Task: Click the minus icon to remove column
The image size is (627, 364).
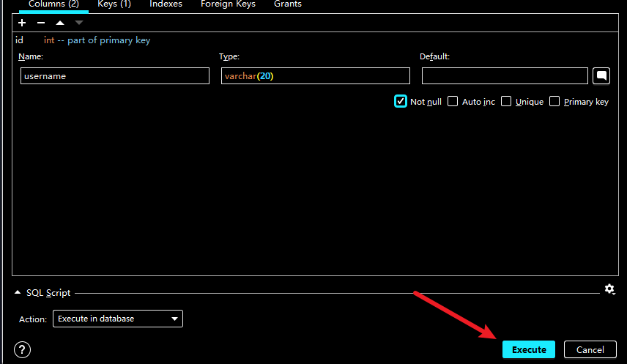Action: coord(41,23)
